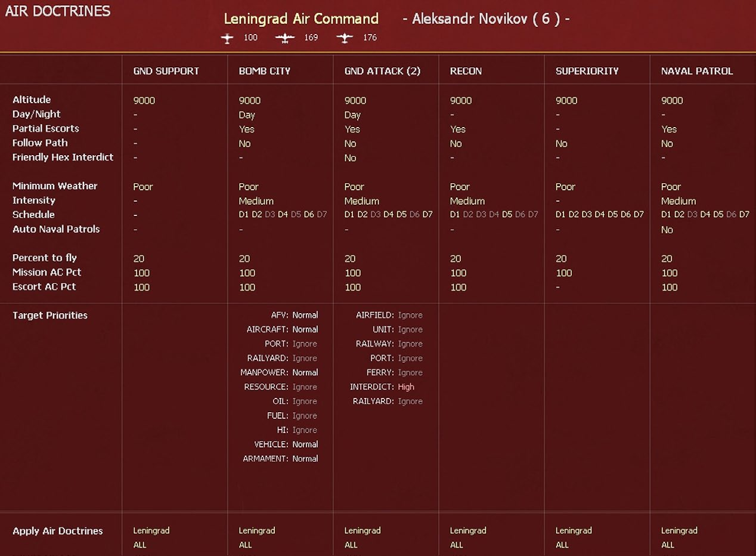Change MANPOWER target priority Normal in Bomb City
Image resolution: width=756 pixels, height=556 pixels.
(x=305, y=372)
